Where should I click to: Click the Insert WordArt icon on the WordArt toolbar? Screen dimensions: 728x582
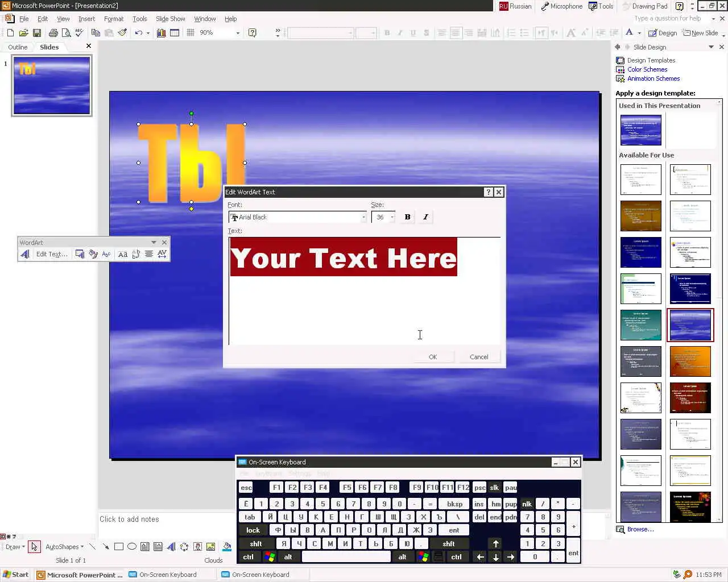24,254
